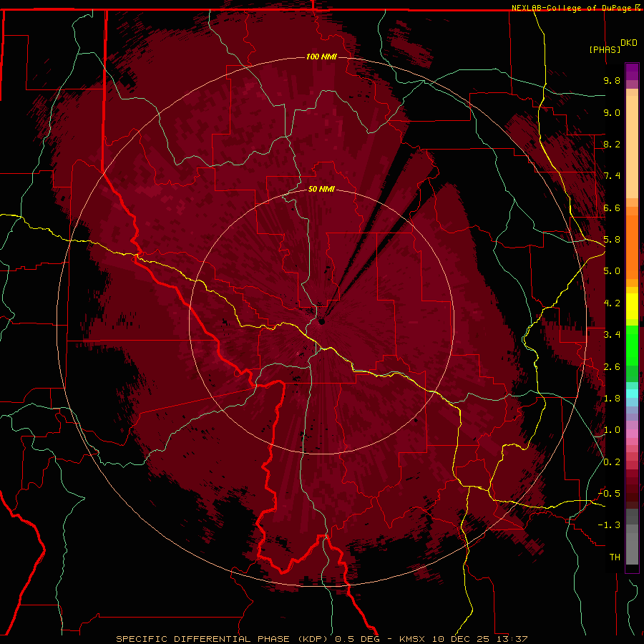Viewport: 644px width, 644px height.
Task: Click the [PHAS] units label
Action: click(x=605, y=50)
